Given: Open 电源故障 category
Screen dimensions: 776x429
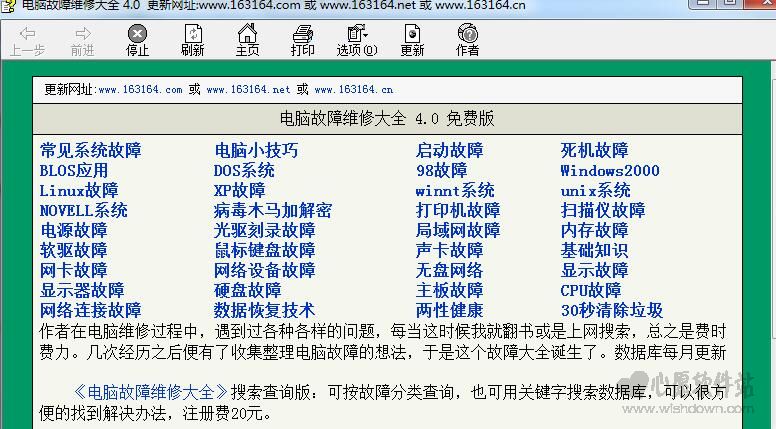Looking at the screenshot, I should [74, 231].
